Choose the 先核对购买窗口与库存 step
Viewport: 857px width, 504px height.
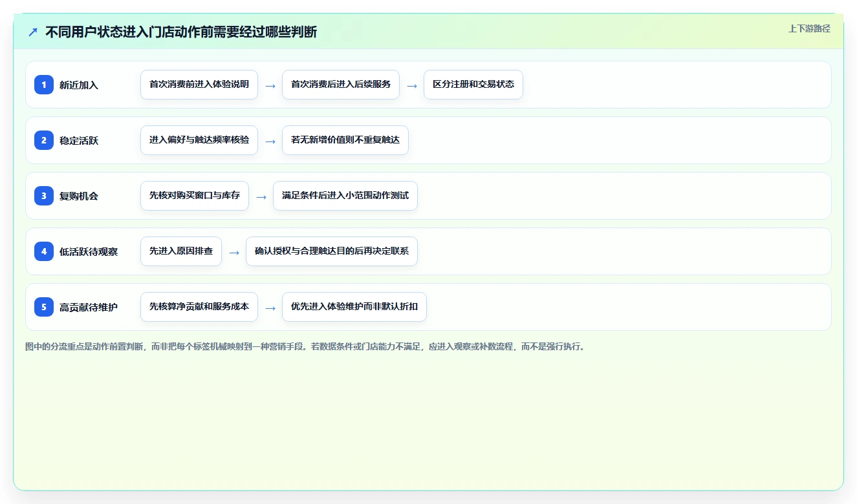pos(195,196)
